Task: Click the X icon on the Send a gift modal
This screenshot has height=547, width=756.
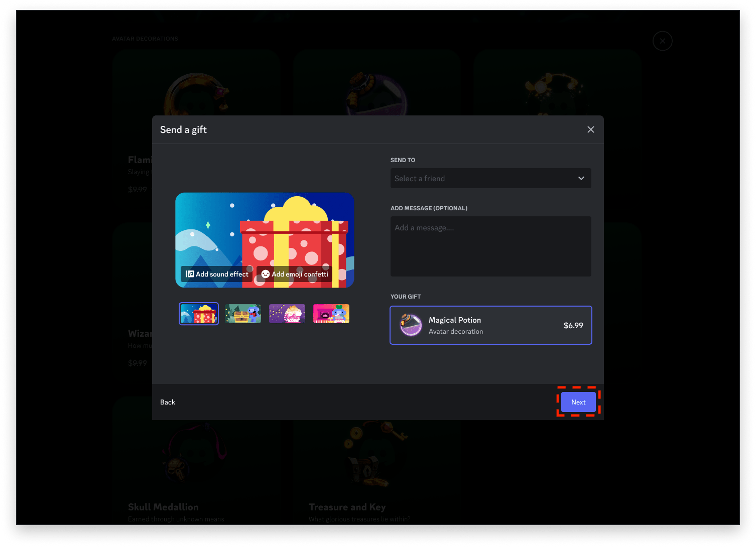Action: pos(590,129)
